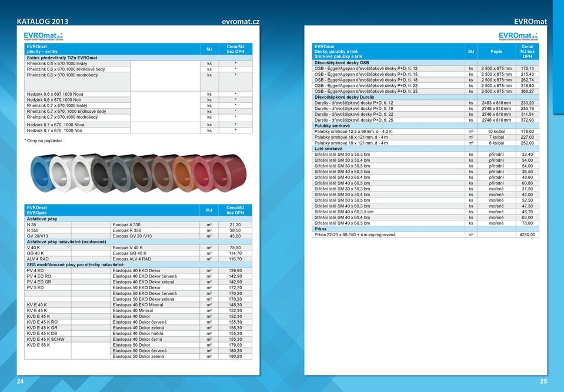Click 'Dřevoštěpkové desky Durelis' section header

click(x=426, y=97)
